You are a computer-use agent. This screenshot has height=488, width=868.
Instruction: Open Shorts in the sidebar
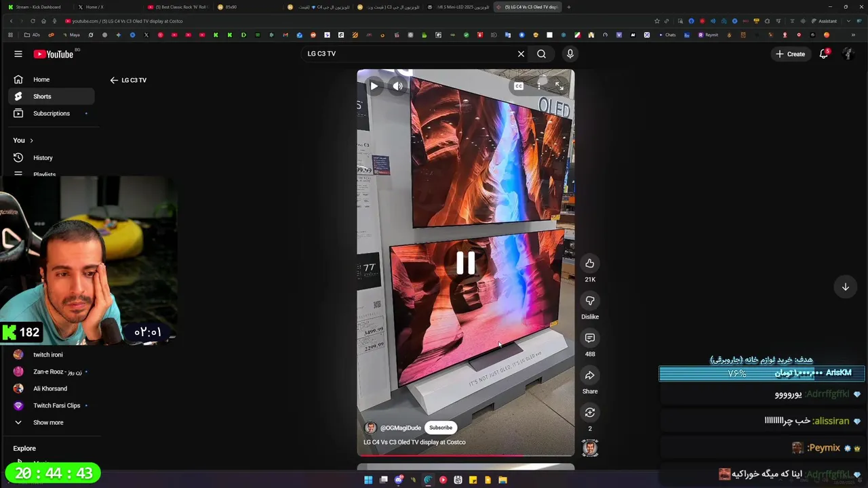point(52,96)
